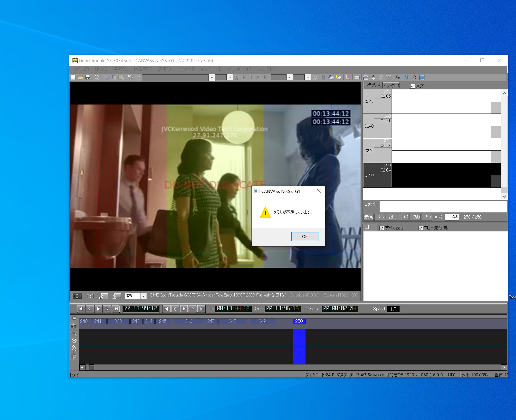Toggle the すべて表示 checkbox

[382, 228]
